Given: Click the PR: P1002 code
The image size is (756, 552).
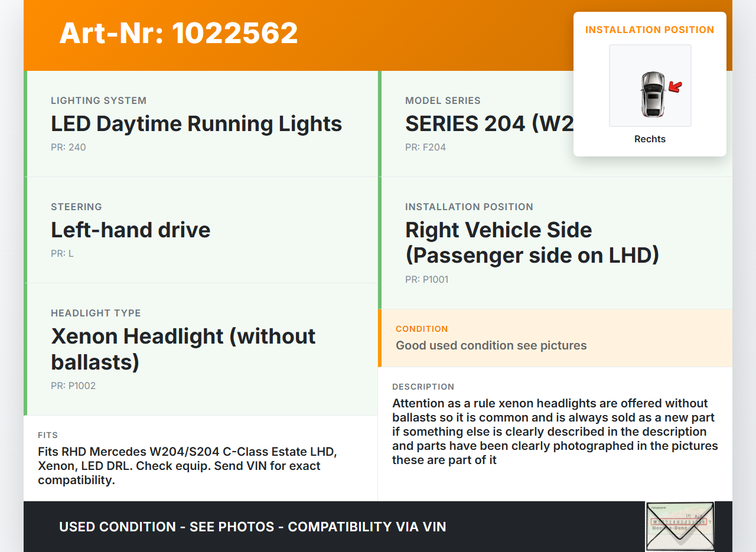Looking at the screenshot, I should (73, 386).
